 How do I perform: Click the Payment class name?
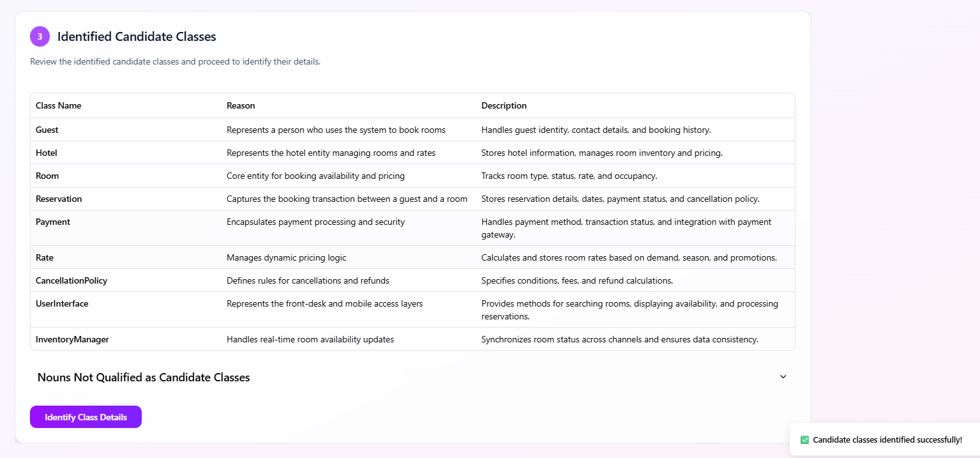pos(53,222)
